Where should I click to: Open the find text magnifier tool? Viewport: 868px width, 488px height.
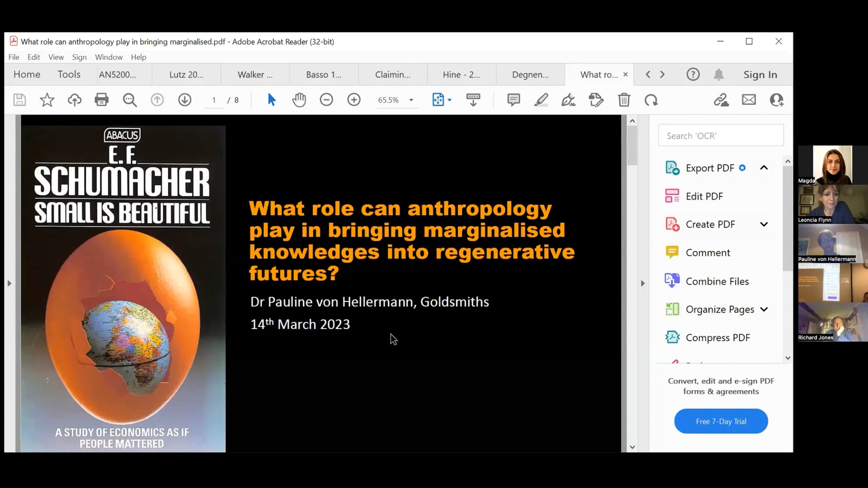point(129,100)
